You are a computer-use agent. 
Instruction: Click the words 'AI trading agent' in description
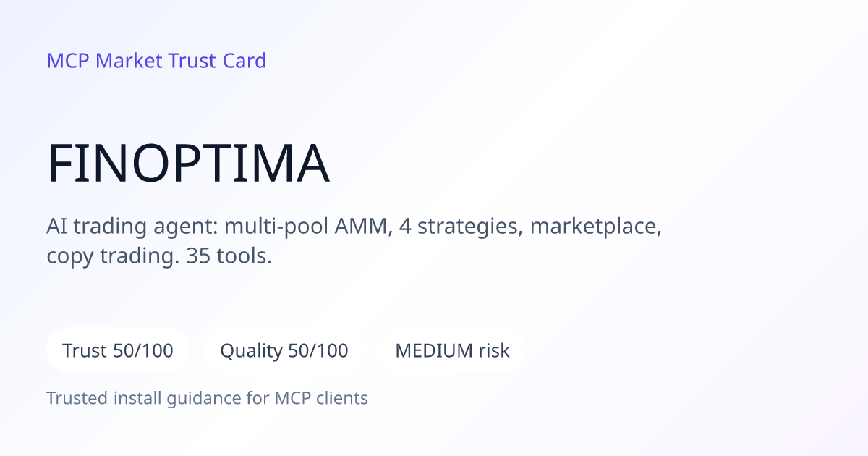[131, 227]
